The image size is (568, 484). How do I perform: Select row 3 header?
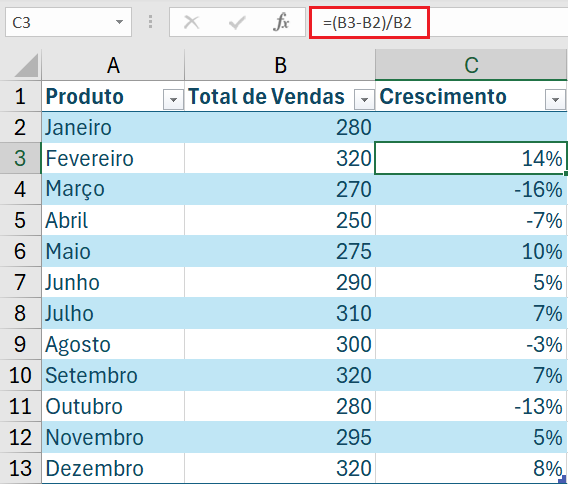[x=20, y=158]
